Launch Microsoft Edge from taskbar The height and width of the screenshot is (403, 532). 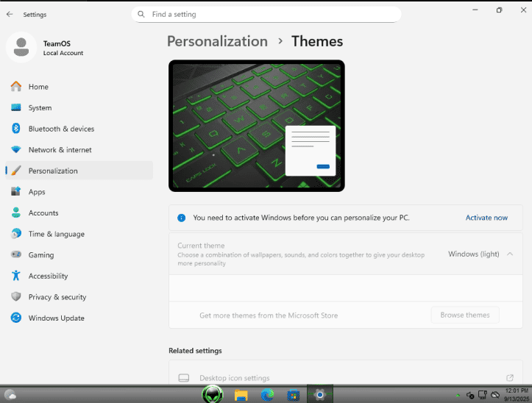tap(267, 395)
